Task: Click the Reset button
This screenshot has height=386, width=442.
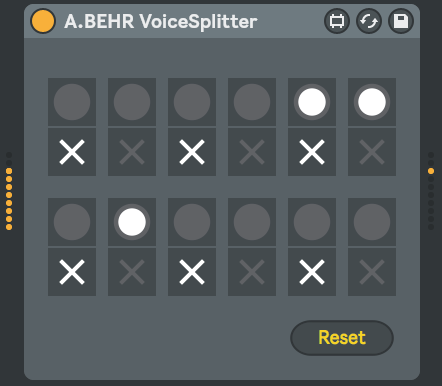Action: 342,338
